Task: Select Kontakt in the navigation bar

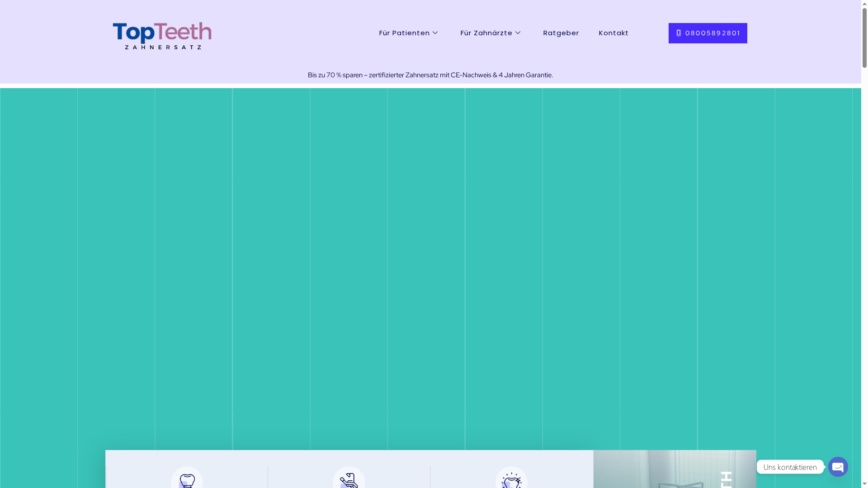Action: pyautogui.click(x=613, y=33)
